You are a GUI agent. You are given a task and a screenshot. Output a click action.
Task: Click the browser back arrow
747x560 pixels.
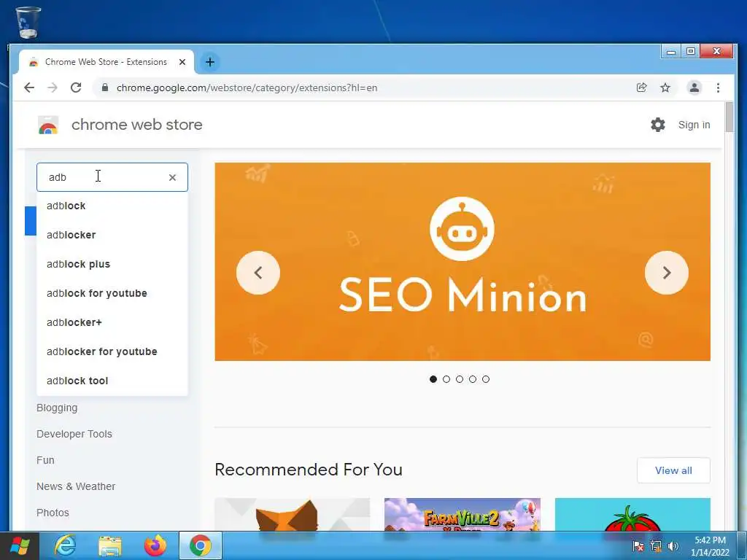click(29, 87)
